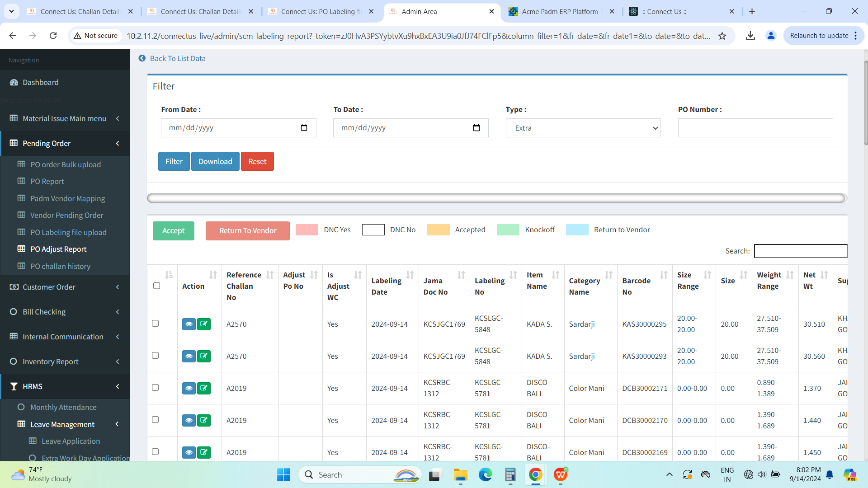Image resolution: width=868 pixels, height=488 pixels.
Task: Open the PO order Bulk upload menu item
Action: tap(65, 164)
